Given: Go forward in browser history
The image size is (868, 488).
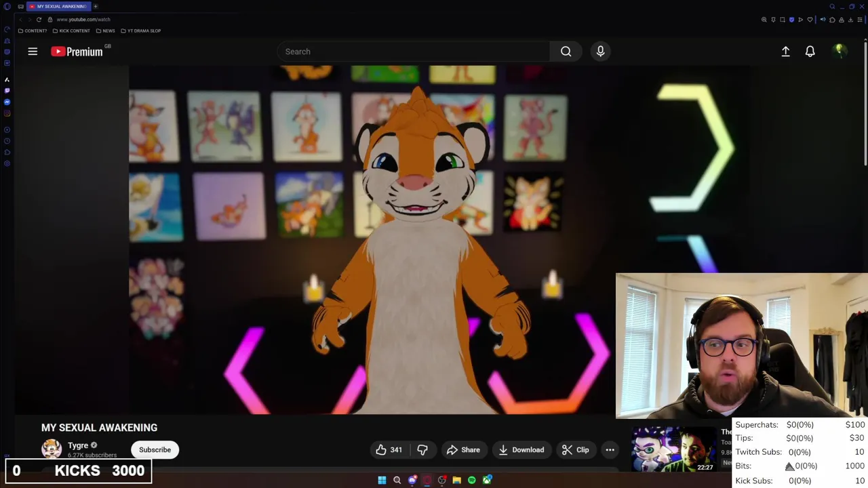Looking at the screenshot, I should [x=30, y=20].
